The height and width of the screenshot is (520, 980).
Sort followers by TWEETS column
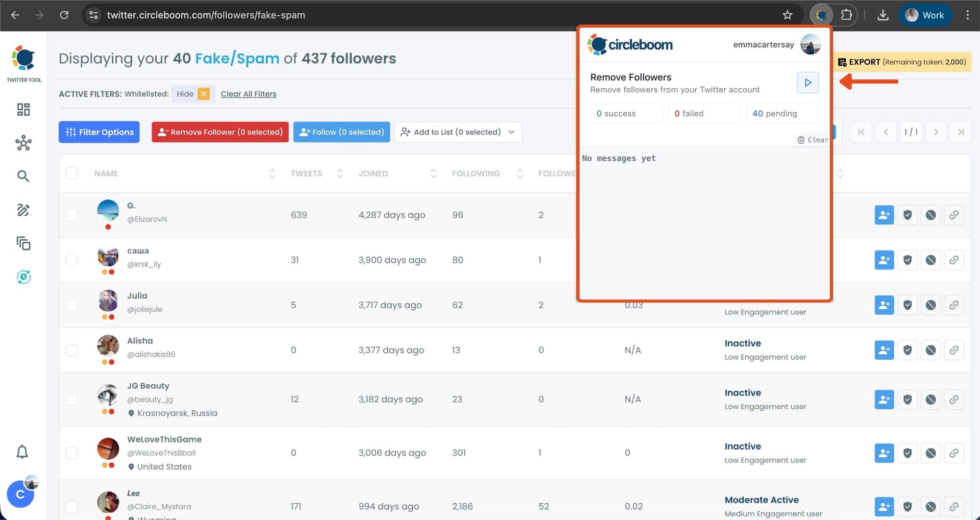pyautogui.click(x=340, y=173)
